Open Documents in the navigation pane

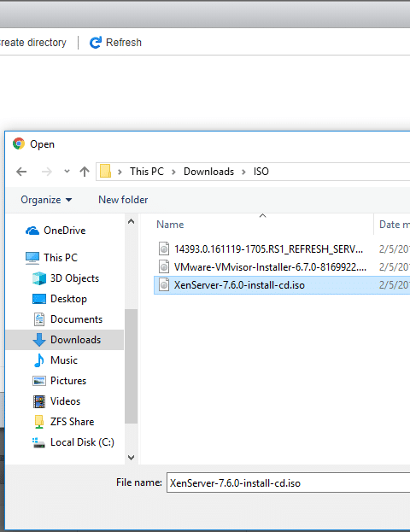(x=76, y=319)
